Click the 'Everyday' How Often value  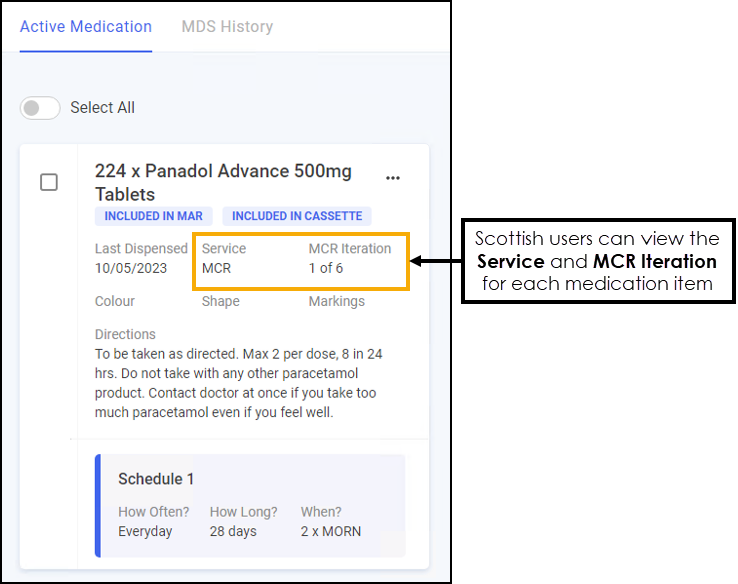pos(145,531)
